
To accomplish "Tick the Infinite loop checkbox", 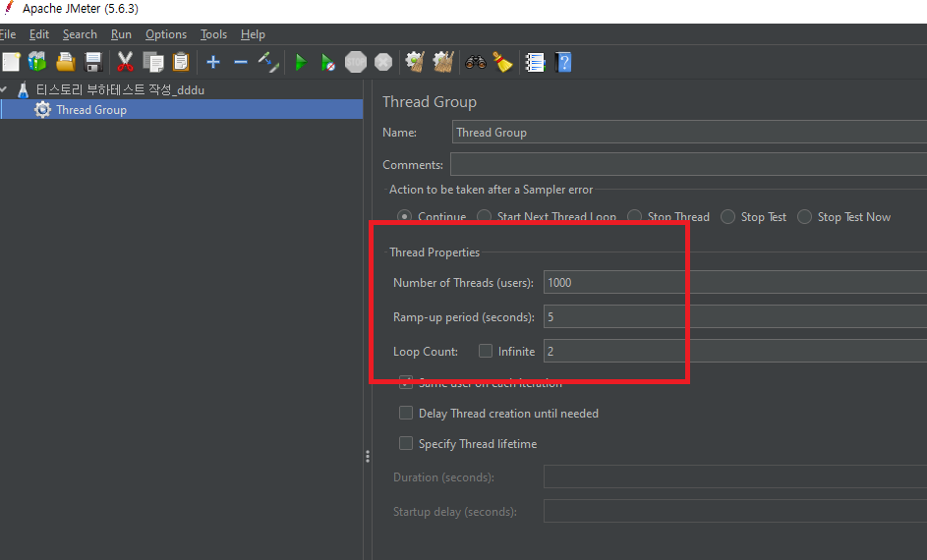I will pos(486,351).
